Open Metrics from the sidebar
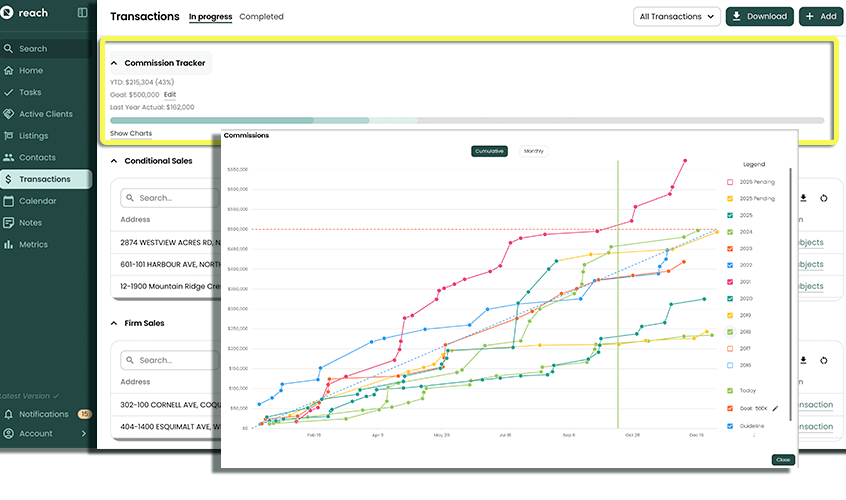 (33, 244)
